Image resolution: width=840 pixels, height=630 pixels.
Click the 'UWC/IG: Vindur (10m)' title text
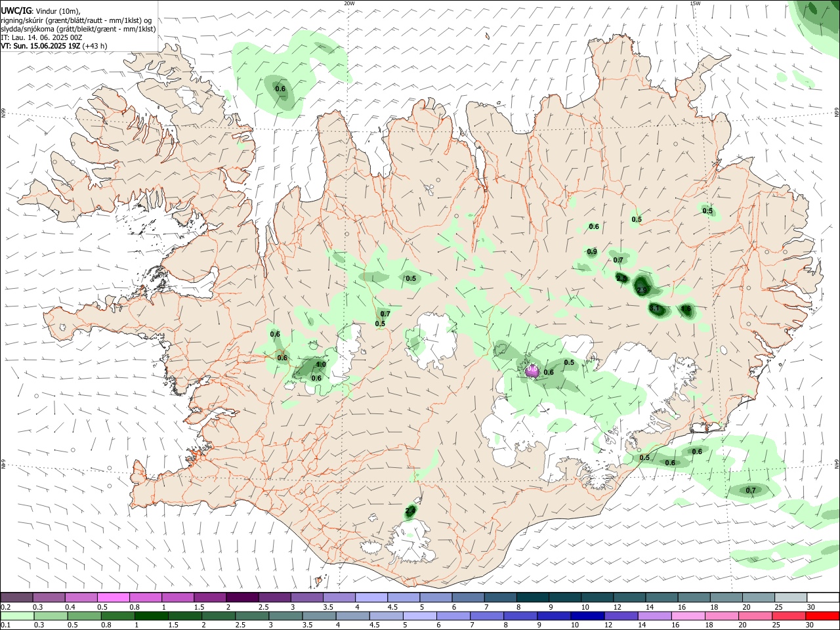pyautogui.click(x=40, y=11)
